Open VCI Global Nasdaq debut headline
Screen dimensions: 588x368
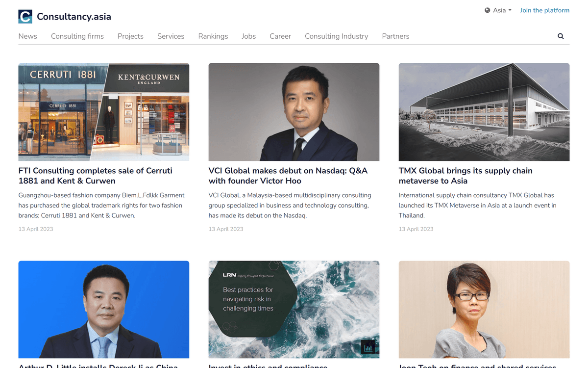[x=288, y=176]
